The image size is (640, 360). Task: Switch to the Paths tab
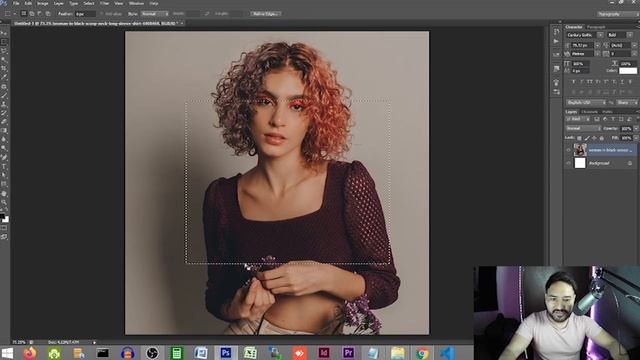[x=607, y=112]
